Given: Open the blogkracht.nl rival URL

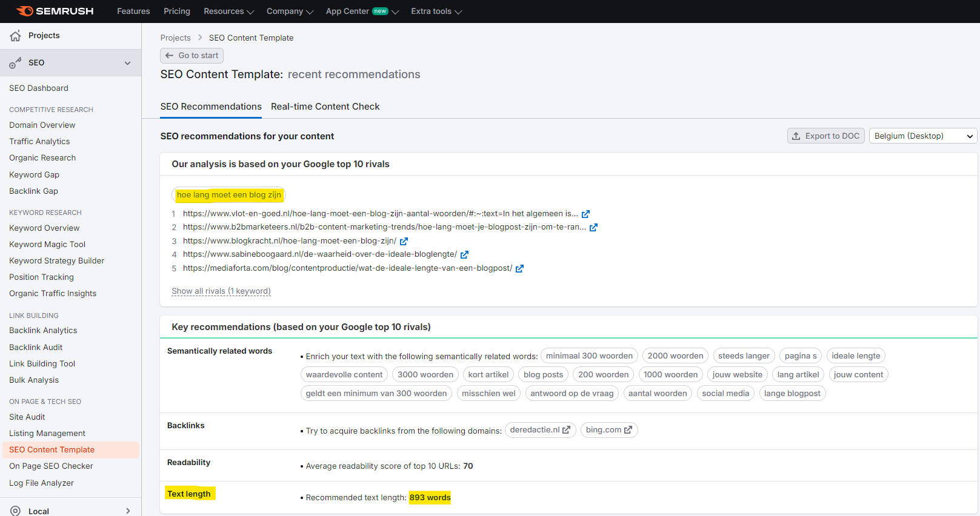Looking at the screenshot, I should [x=290, y=241].
